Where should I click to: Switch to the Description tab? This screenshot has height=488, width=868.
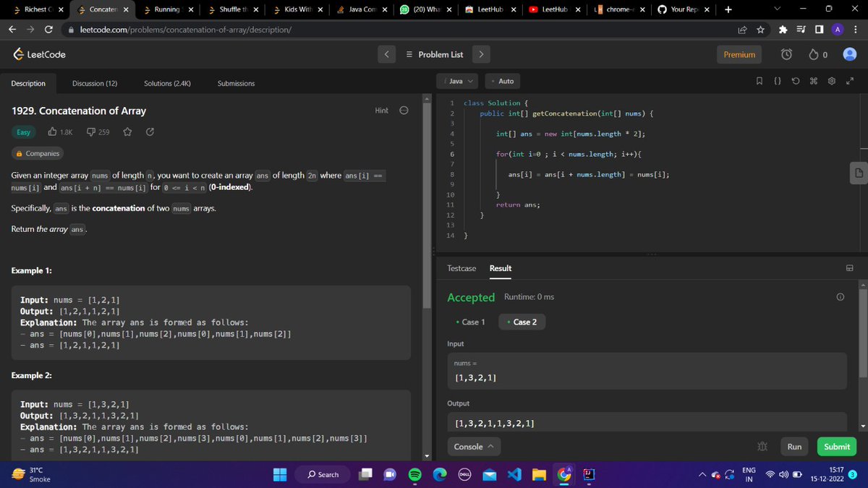(x=28, y=83)
